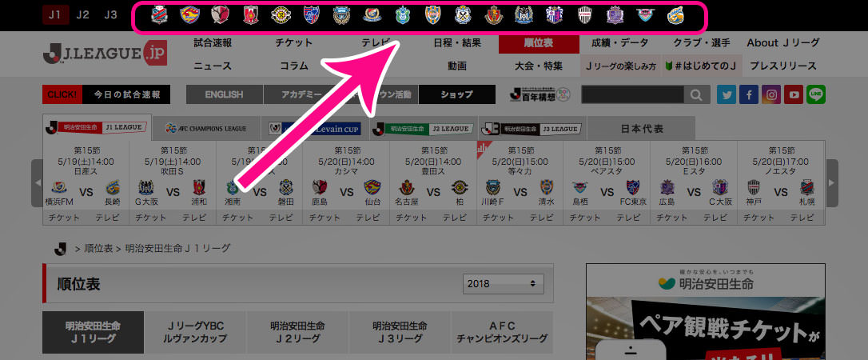Click the magnifier search button
Screen dimensions: 868x360
(x=697, y=94)
